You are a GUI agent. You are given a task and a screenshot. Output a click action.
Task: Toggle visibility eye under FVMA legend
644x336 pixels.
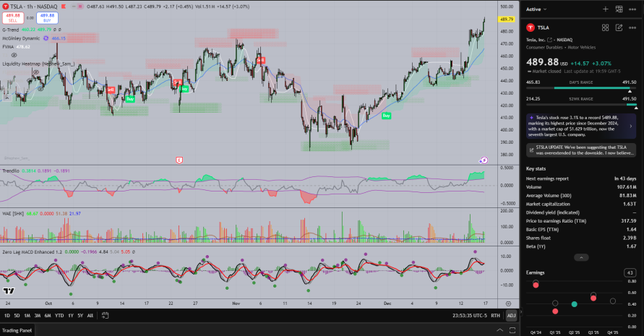(14, 55)
